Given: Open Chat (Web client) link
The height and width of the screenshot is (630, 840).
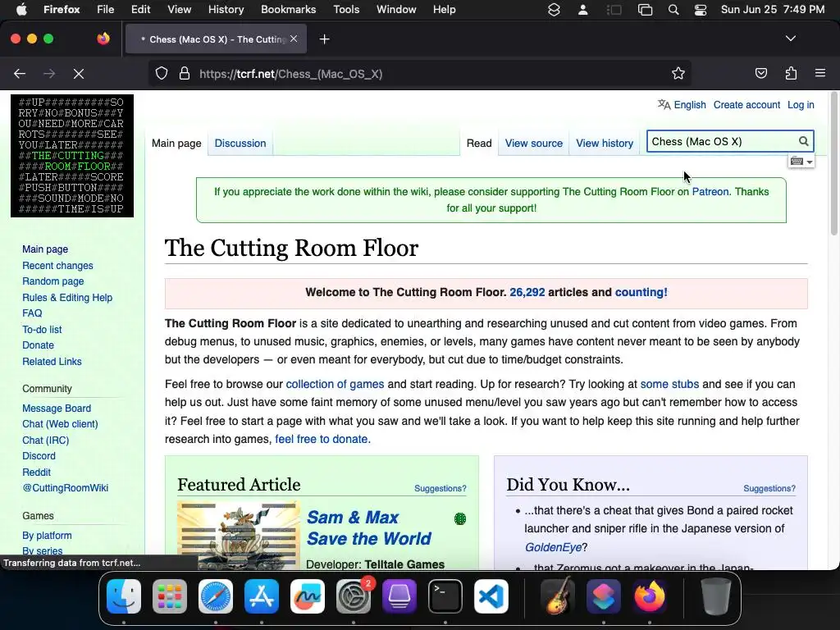Looking at the screenshot, I should 60,424.
